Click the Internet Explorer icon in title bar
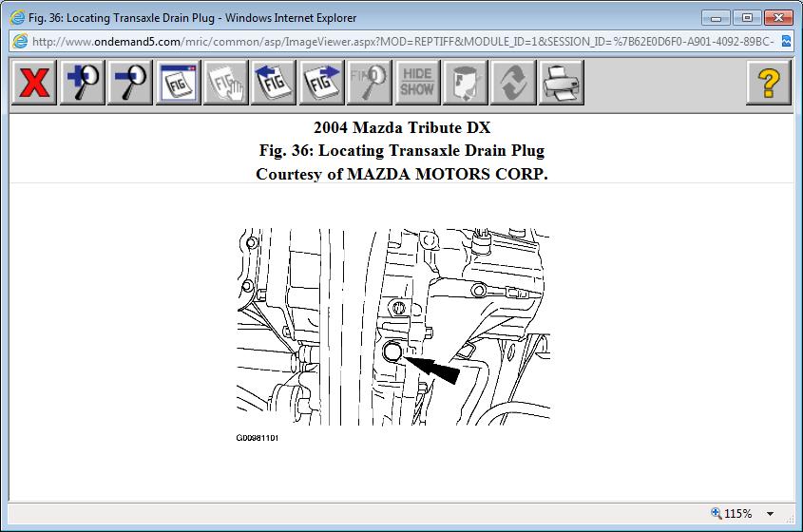Viewport: 803px width, 532px height. pyautogui.click(x=17, y=17)
